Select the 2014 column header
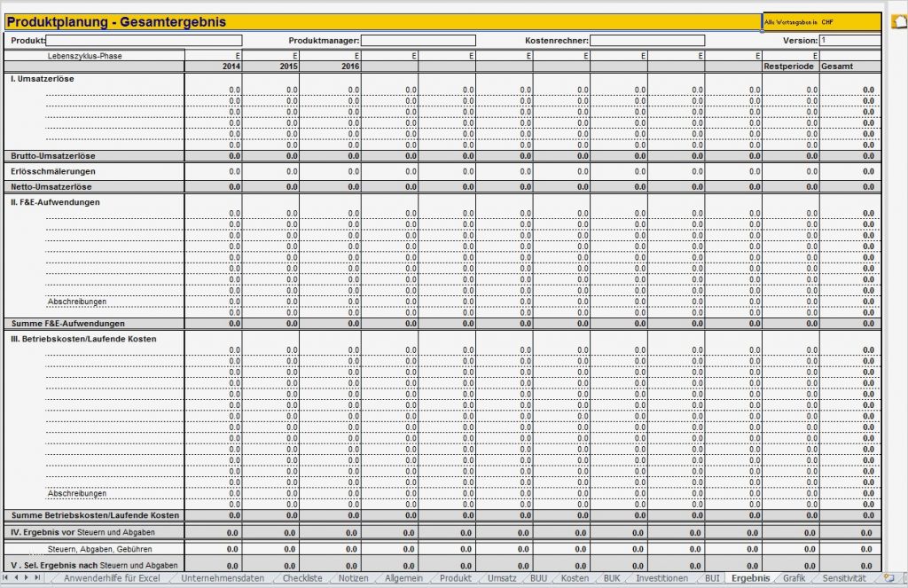Viewport: 908px width, 588px height. pos(213,67)
